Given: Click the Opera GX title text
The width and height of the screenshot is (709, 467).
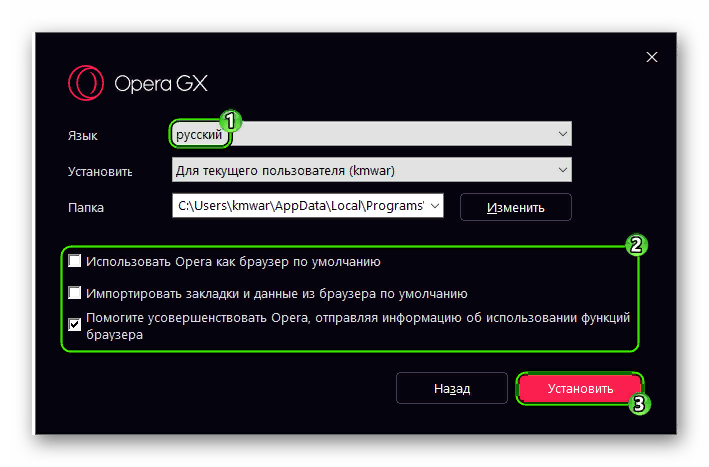Looking at the screenshot, I should click(x=161, y=84).
